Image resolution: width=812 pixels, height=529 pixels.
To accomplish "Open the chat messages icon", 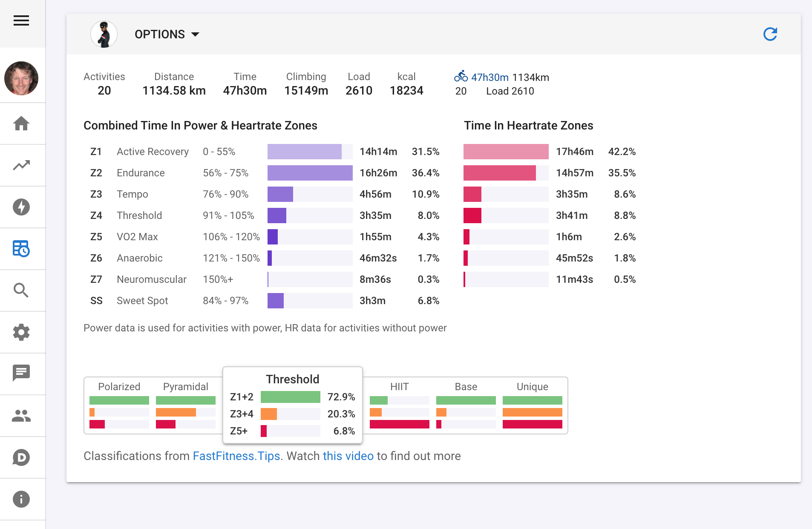I will coord(21,373).
